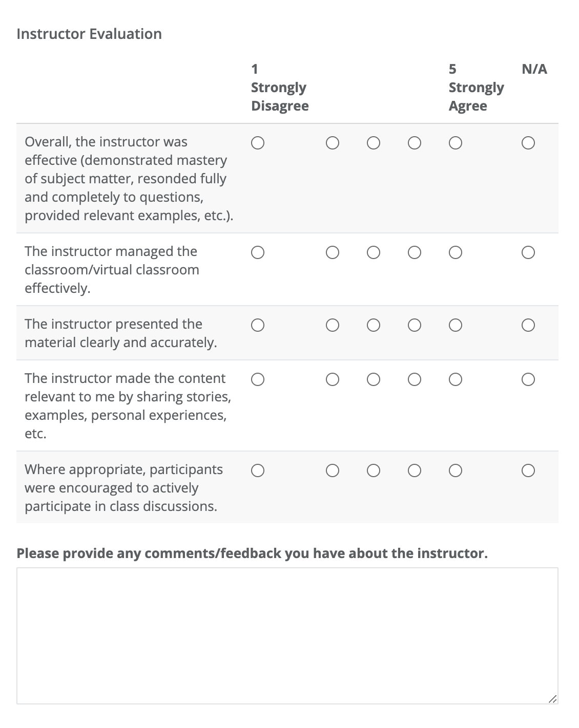Image resolution: width=579 pixels, height=728 pixels.
Task: Mark N/A for overall instructor effectiveness
Action: click(x=528, y=143)
